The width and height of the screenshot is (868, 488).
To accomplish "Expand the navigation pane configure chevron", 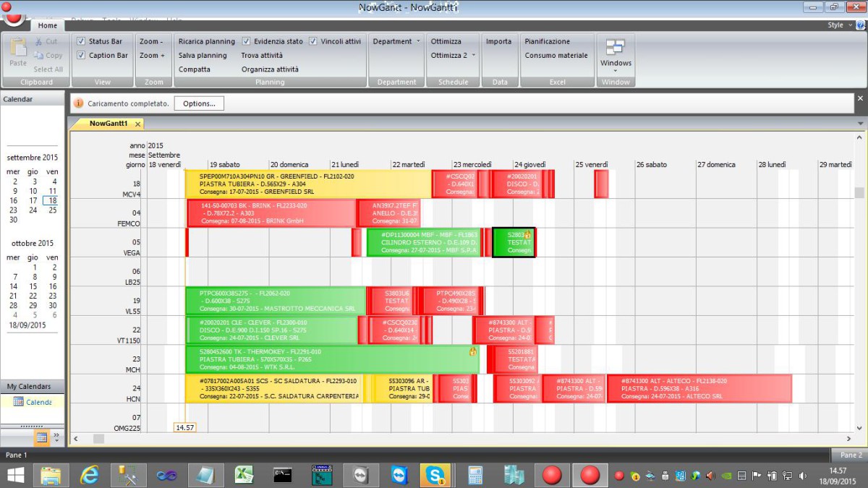I will 56,438.
